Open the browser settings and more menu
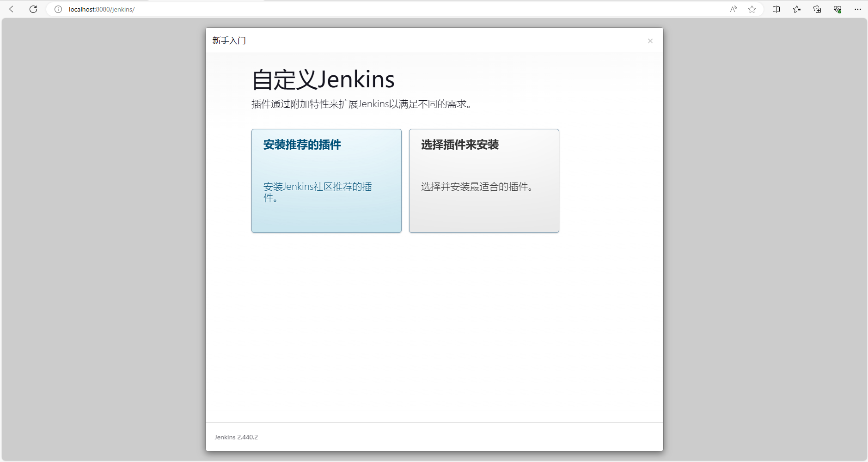This screenshot has height=462, width=868. pyautogui.click(x=858, y=9)
